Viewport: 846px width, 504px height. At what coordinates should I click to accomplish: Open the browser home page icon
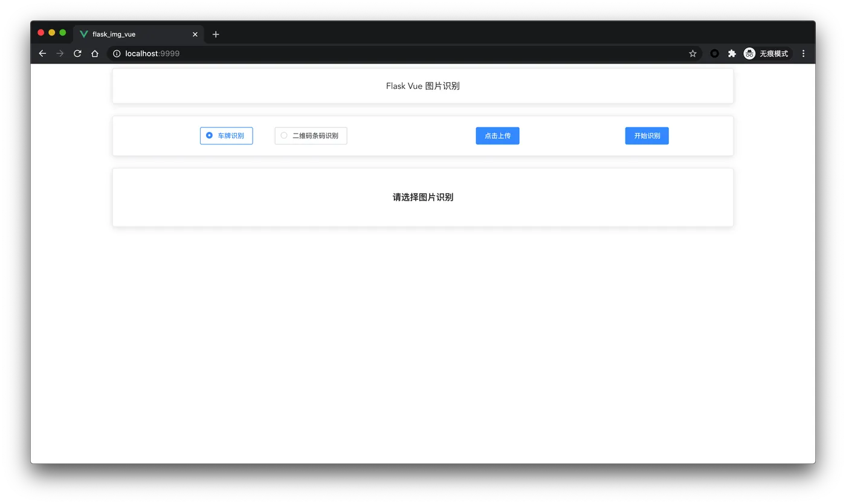95,54
